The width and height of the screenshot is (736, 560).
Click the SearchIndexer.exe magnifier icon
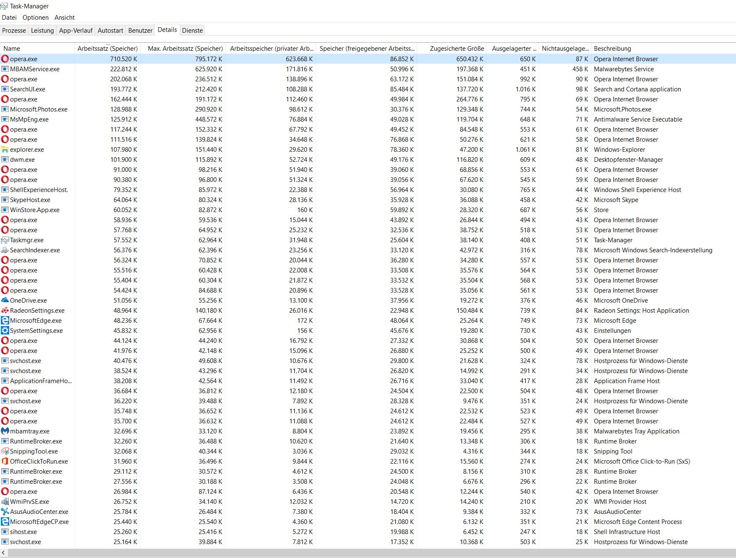click(5, 250)
